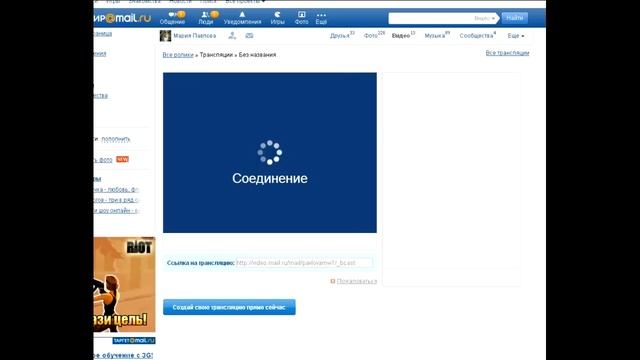Open the Фото photo icon in header
Screen dimensions: 640x360
pos(301,18)
